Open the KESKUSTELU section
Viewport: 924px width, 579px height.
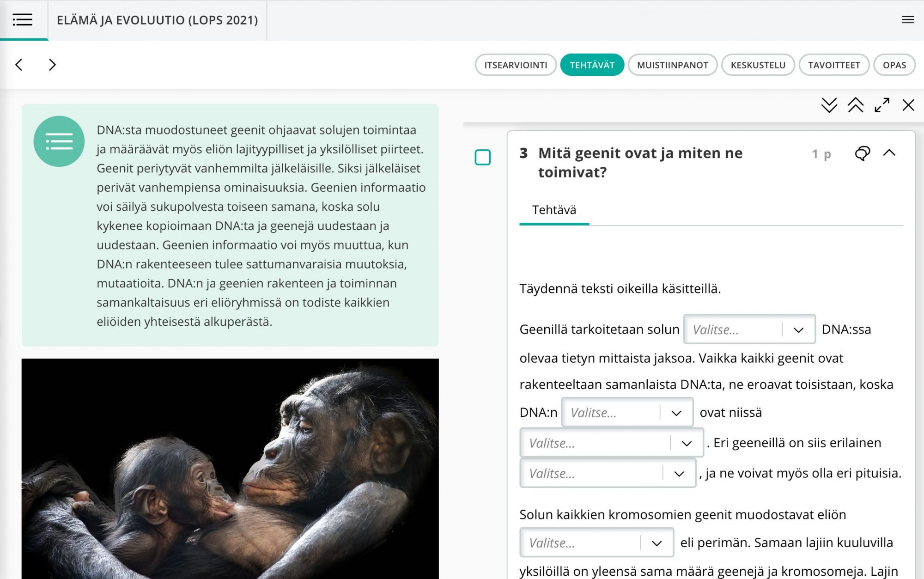757,65
